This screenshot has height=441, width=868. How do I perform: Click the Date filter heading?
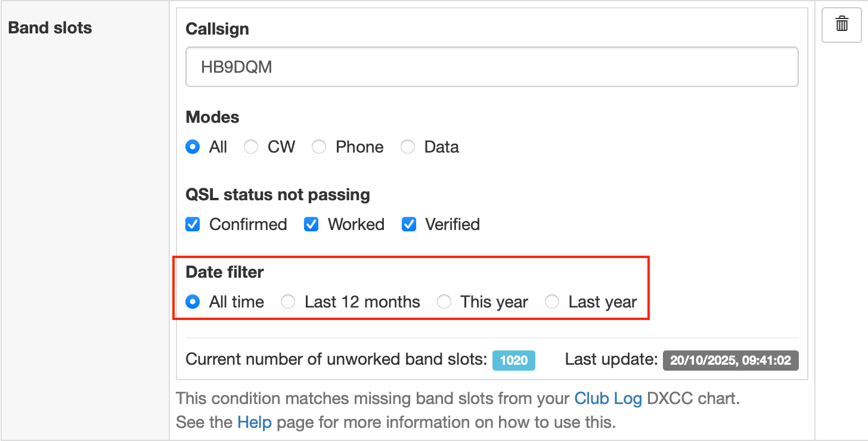click(x=225, y=272)
